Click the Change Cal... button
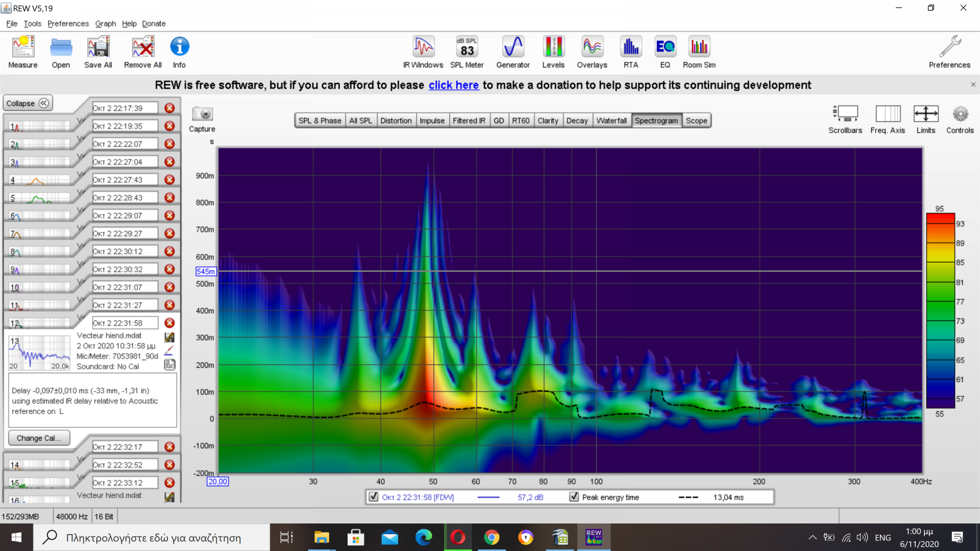The image size is (980, 551). pos(39,438)
